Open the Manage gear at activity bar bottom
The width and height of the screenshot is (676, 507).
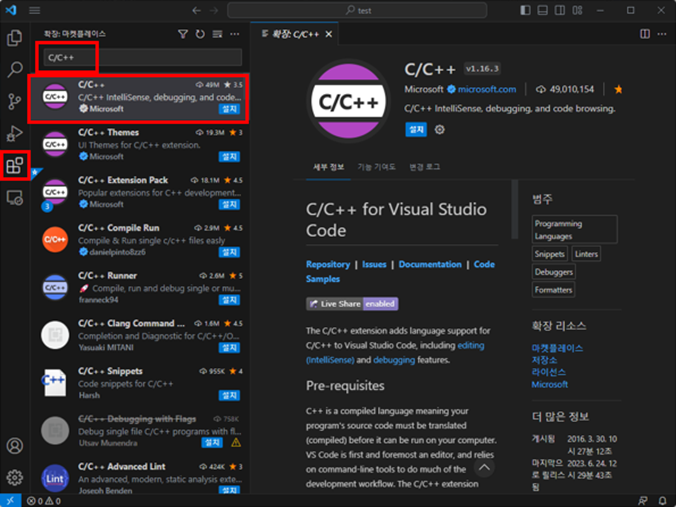coord(15,477)
